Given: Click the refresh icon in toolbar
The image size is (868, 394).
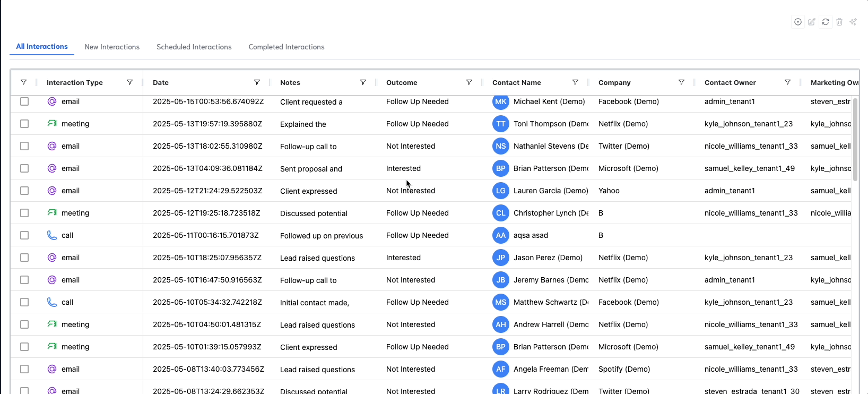Looking at the screenshot, I should pos(826,22).
